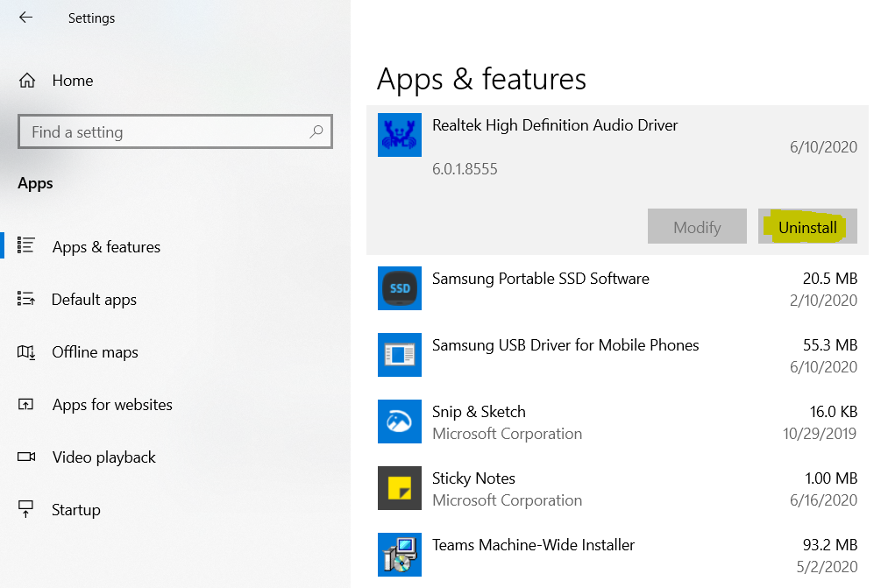Click the Apps & features list icon
881x588 pixels.
pos(25,245)
